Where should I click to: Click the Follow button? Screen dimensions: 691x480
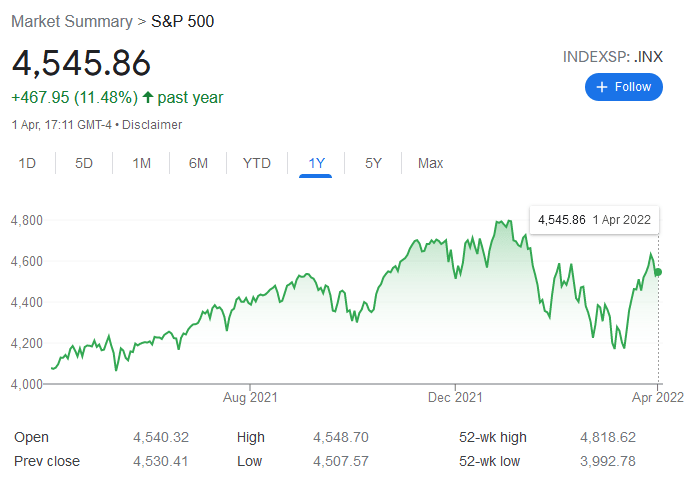point(623,87)
